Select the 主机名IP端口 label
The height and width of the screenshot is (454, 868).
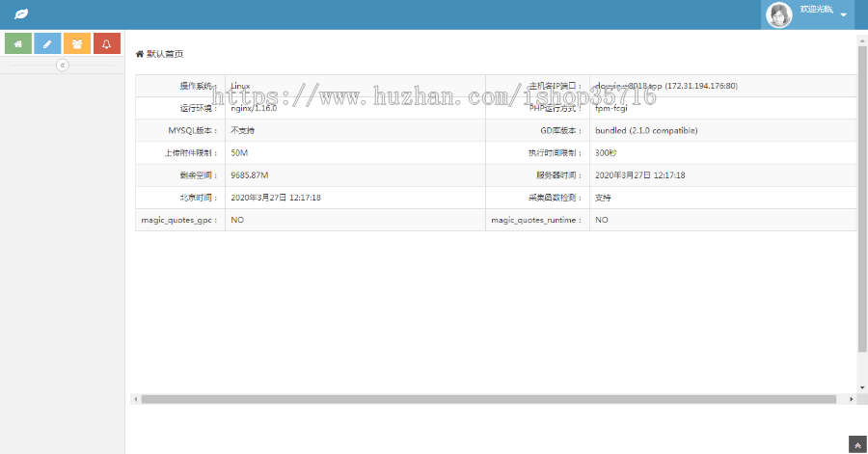[556, 86]
